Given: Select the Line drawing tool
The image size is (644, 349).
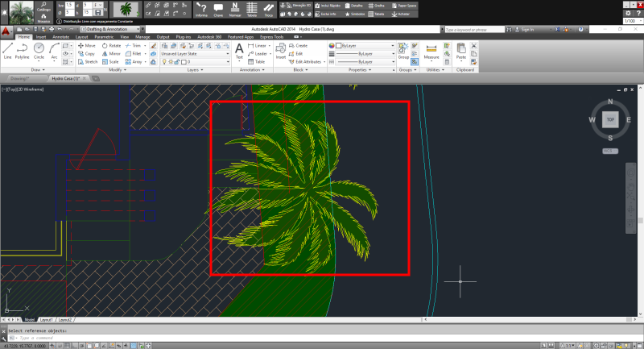Looking at the screenshot, I should [x=7, y=52].
